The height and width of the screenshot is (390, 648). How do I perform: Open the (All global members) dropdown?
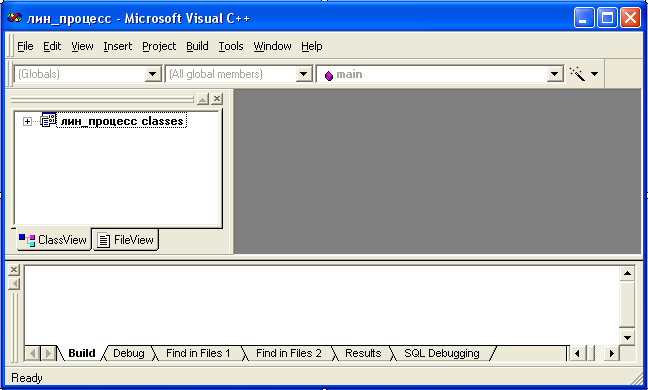pyautogui.click(x=304, y=74)
